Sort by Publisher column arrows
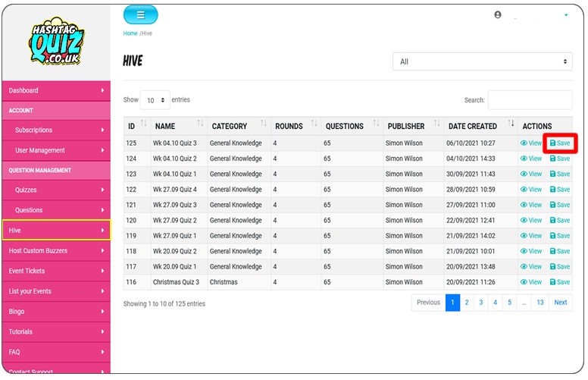Viewport: 588px width, 380px height. click(437, 123)
